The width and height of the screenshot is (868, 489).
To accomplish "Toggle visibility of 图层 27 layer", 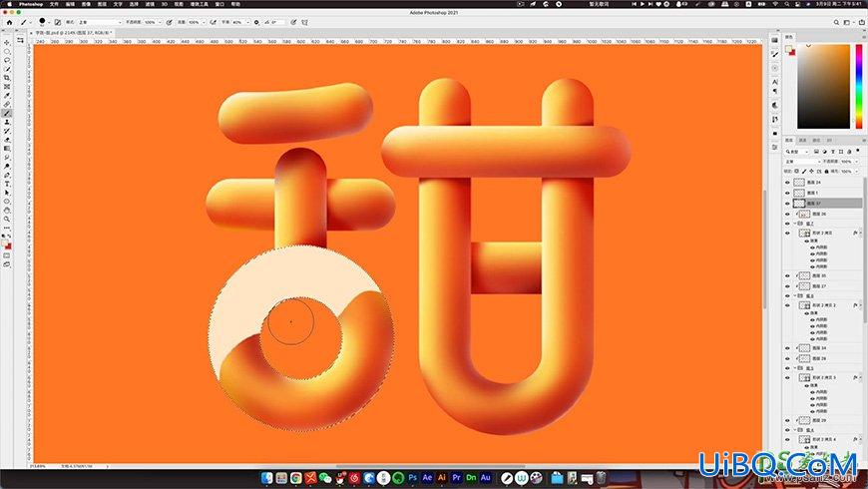I will [788, 285].
